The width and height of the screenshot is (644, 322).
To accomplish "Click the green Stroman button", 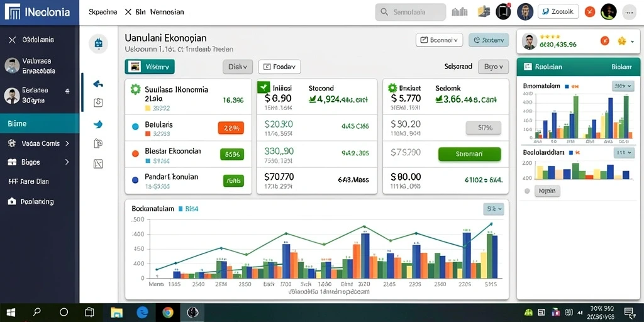I will pyautogui.click(x=469, y=154).
